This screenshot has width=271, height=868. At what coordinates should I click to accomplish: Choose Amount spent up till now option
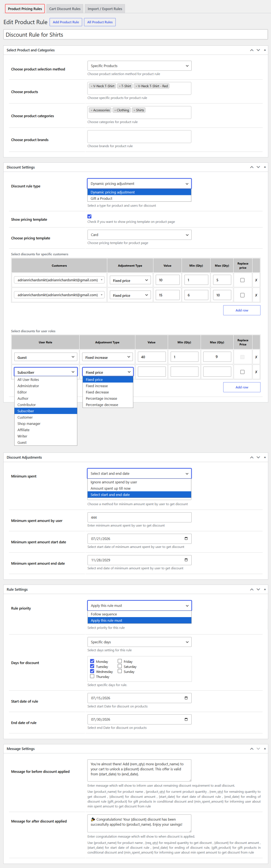click(139, 488)
